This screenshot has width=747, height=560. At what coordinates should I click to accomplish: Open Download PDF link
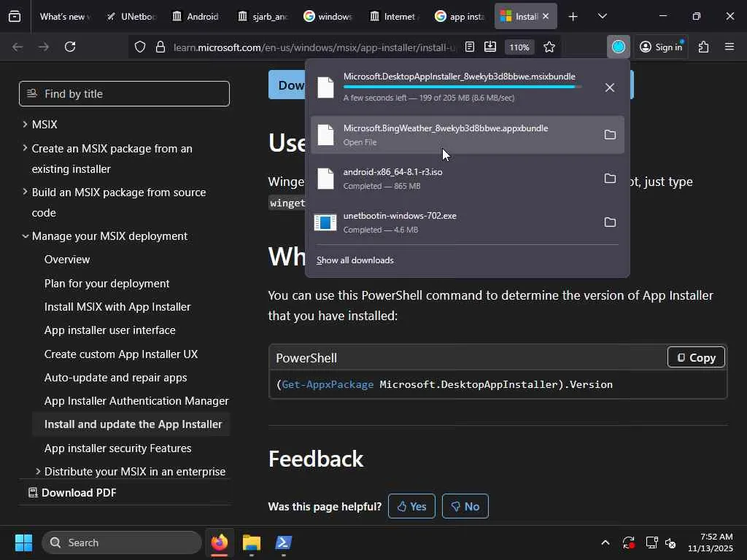pos(72,492)
